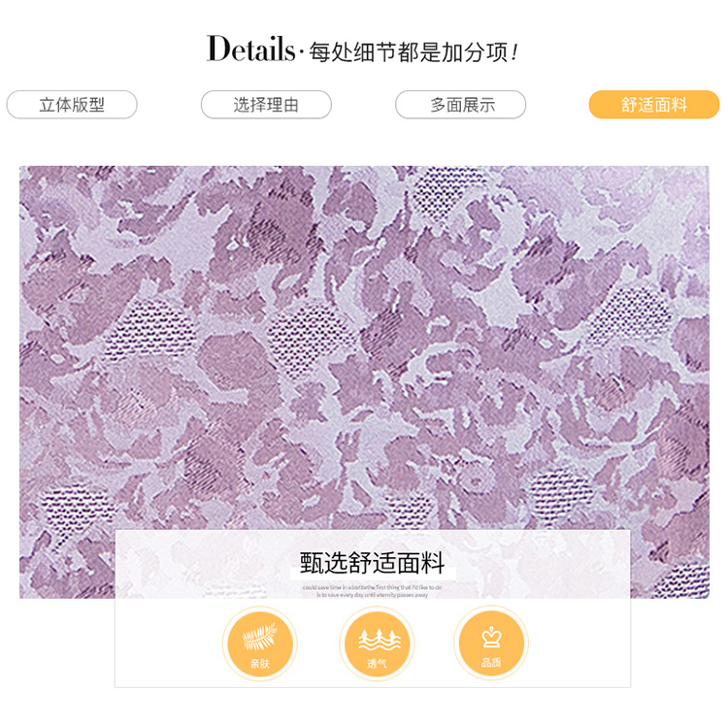Screen dimensions: 728x723
Task: Select the 亲肤 label under the feather
Action: 259,663
